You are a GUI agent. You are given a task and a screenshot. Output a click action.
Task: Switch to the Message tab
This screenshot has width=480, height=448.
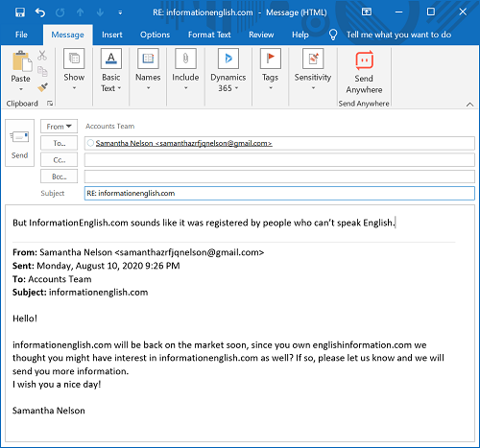click(x=68, y=35)
